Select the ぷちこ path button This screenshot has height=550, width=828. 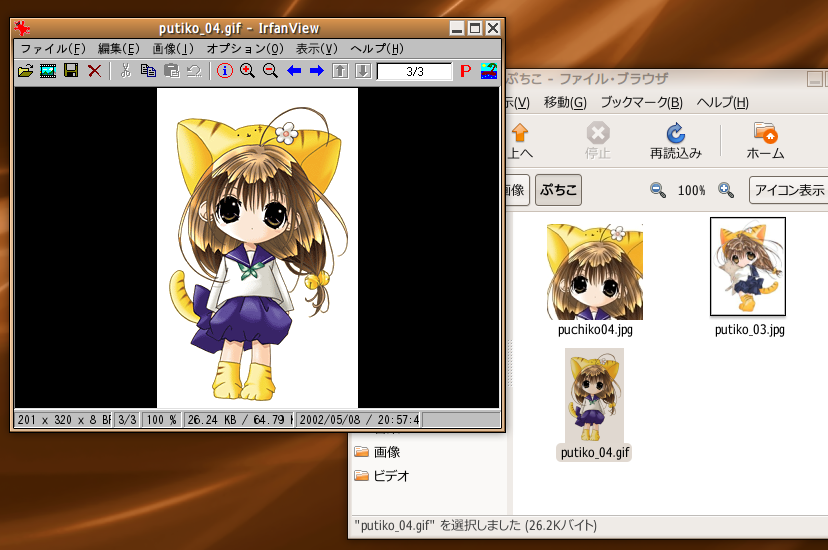[x=558, y=189]
